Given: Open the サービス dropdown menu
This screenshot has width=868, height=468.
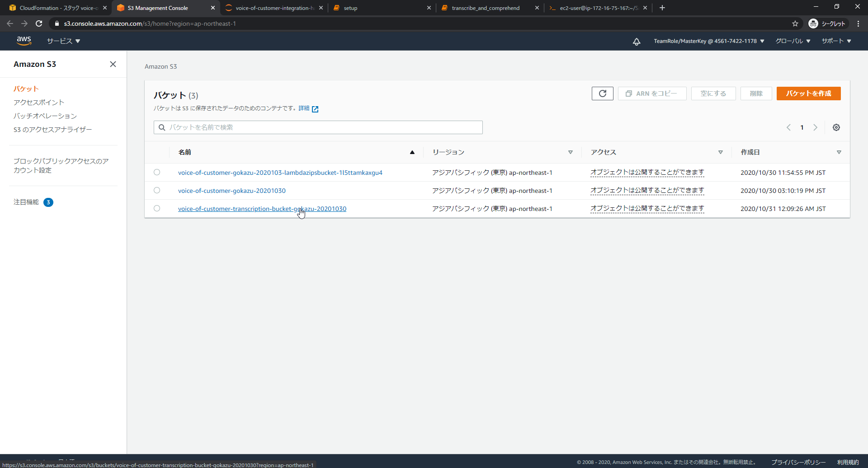Looking at the screenshot, I should pyautogui.click(x=63, y=41).
